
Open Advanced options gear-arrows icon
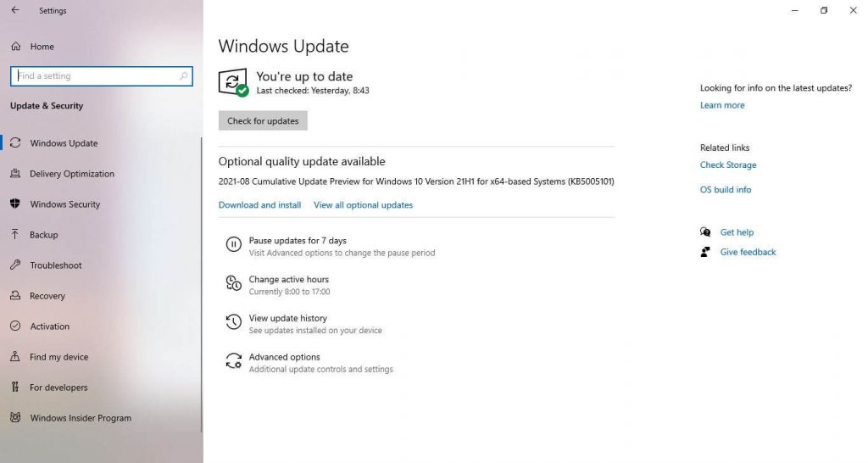[234, 360]
